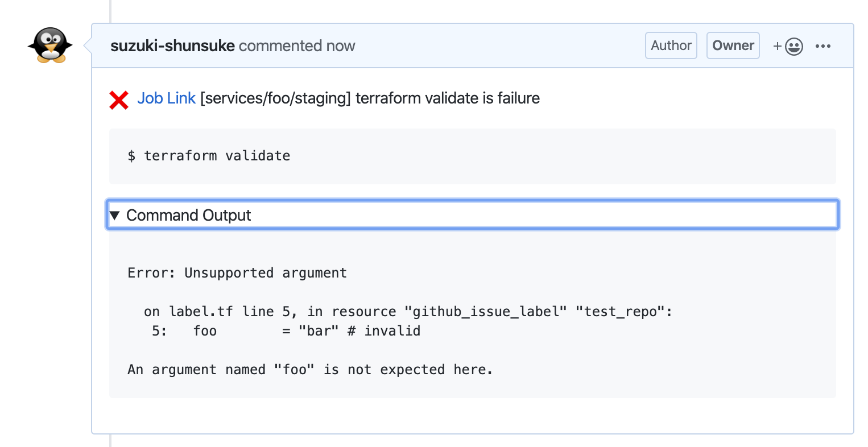Open the add reaction smiley picker
868x447 pixels.
(x=788, y=46)
